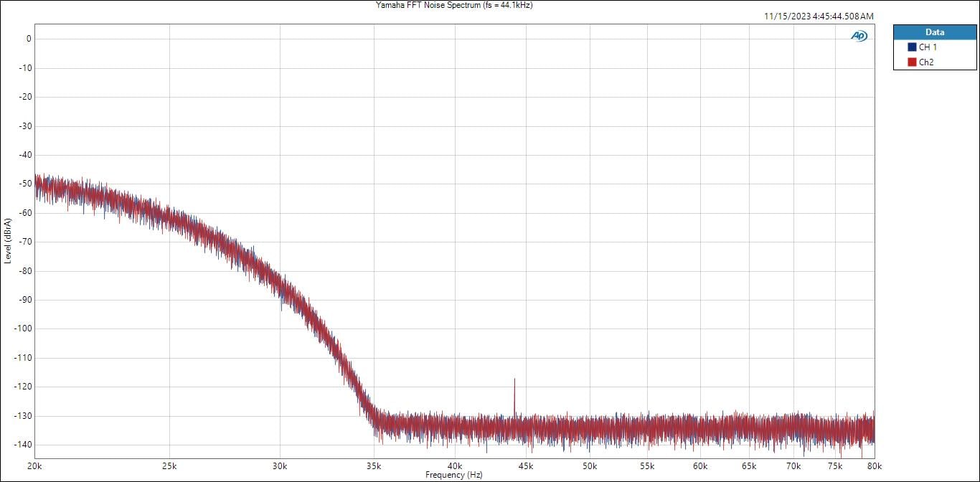Click the 20k frequency tick label
The width and height of the screenshot is (980, 482).
click(x=35, y=466)
